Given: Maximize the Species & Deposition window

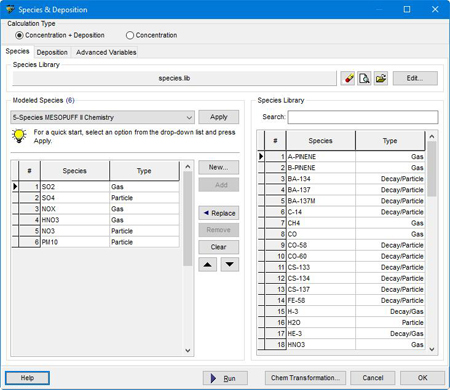Looking at the screenshot, I should 407,9.
